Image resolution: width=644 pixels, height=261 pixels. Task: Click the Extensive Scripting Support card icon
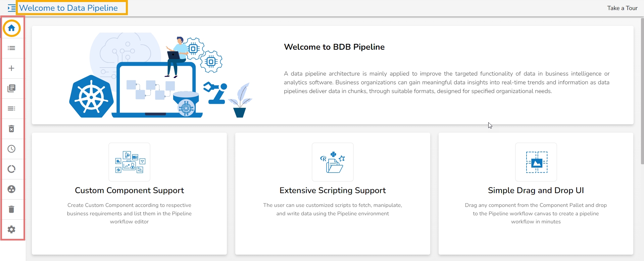coord(333,162)
